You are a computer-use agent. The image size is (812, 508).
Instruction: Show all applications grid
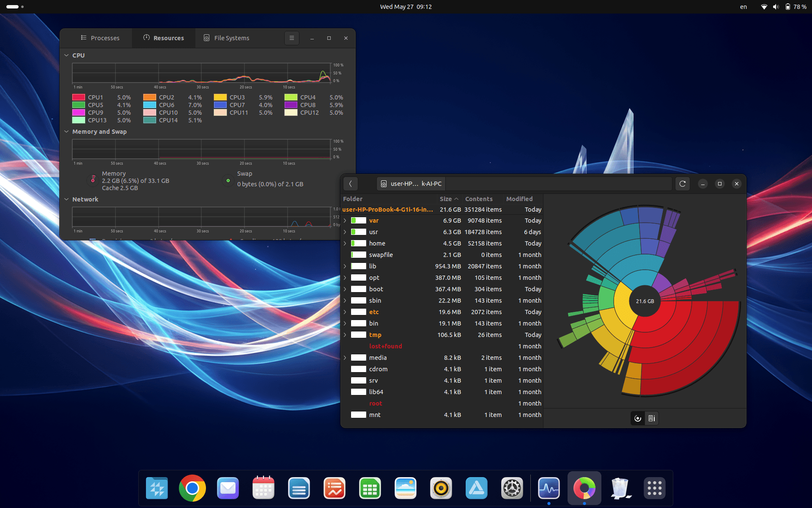(x=655, y=488)
